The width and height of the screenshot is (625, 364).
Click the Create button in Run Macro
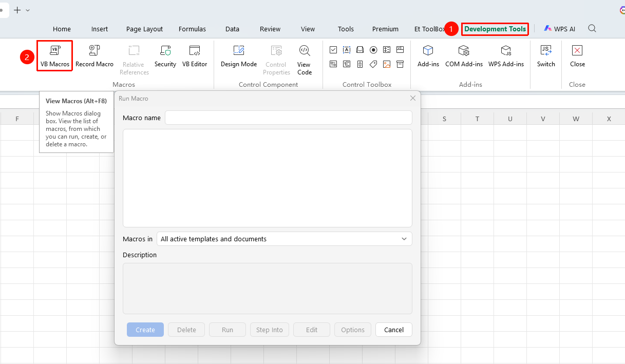(x=145, y=330)
